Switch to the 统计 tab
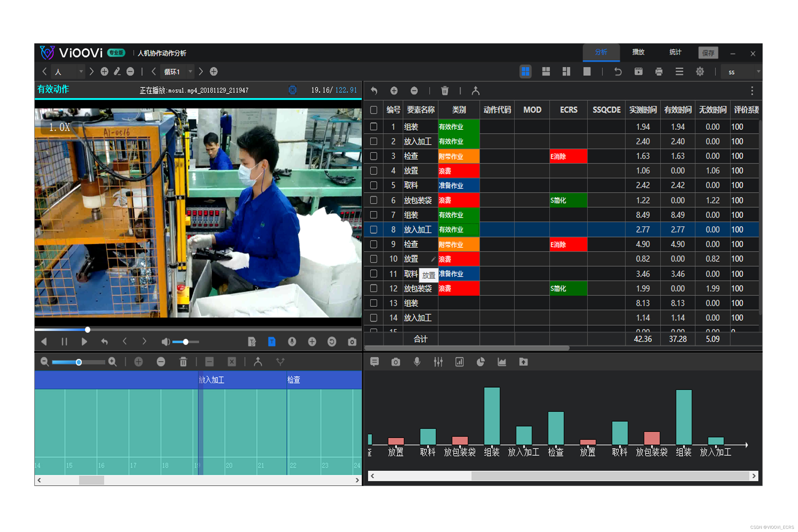 click(x=675, y=52)
